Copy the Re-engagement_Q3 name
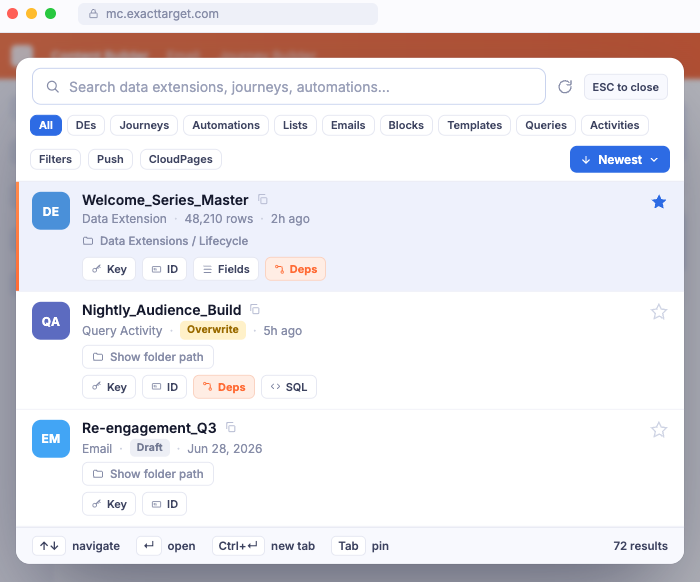The height and width of the screenshot is (582, 700). click(x=230, y=428)
